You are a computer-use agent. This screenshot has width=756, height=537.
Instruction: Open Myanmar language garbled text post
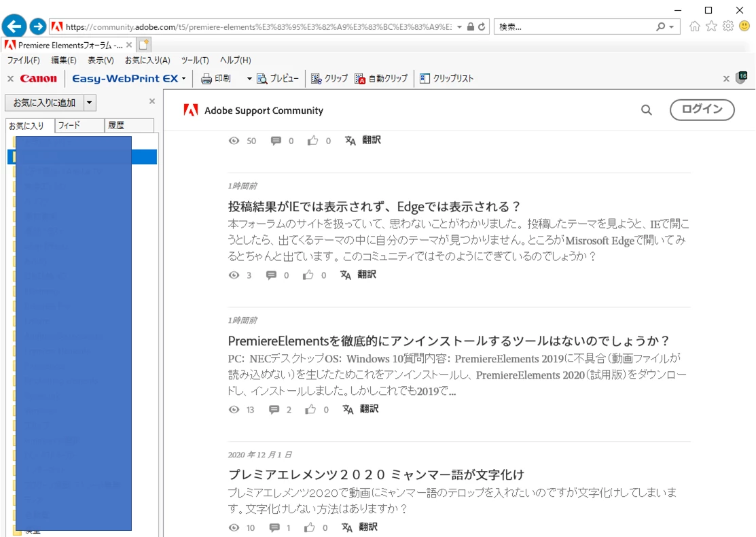(376, 474)
